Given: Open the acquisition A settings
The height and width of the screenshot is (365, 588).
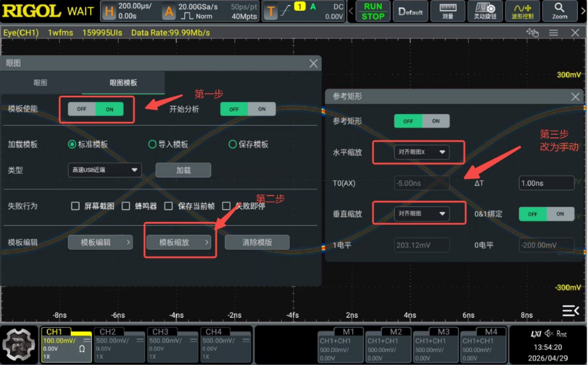Looking at the screenshot, I should (x=169, y=12).
